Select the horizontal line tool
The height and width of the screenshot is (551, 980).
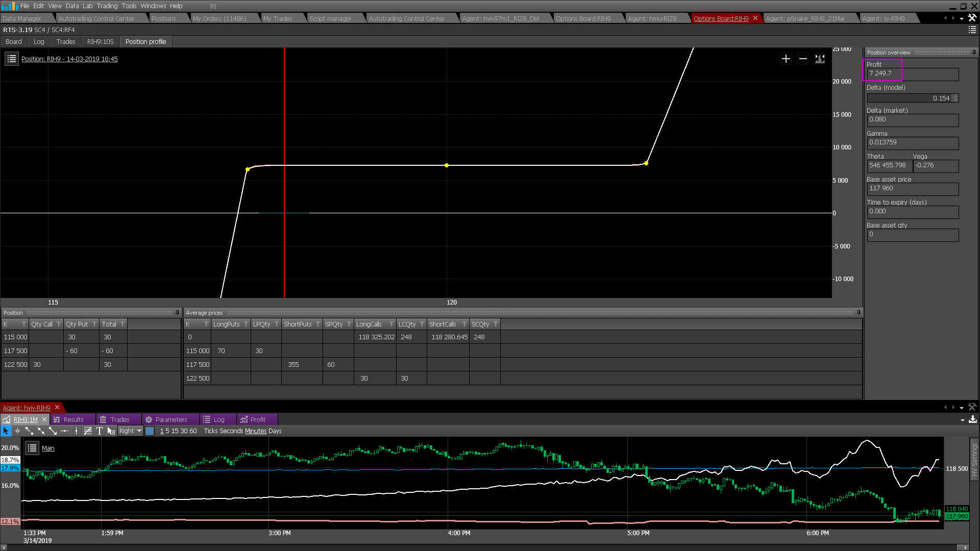click(64, 431)
